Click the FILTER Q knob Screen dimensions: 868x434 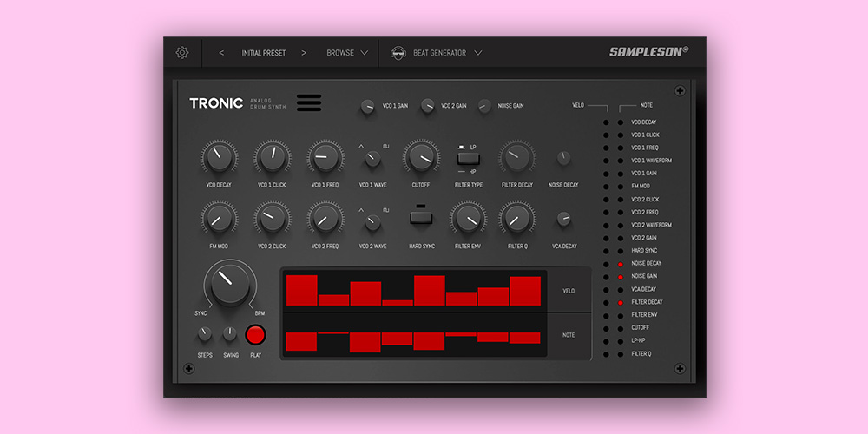pos(517,218)
